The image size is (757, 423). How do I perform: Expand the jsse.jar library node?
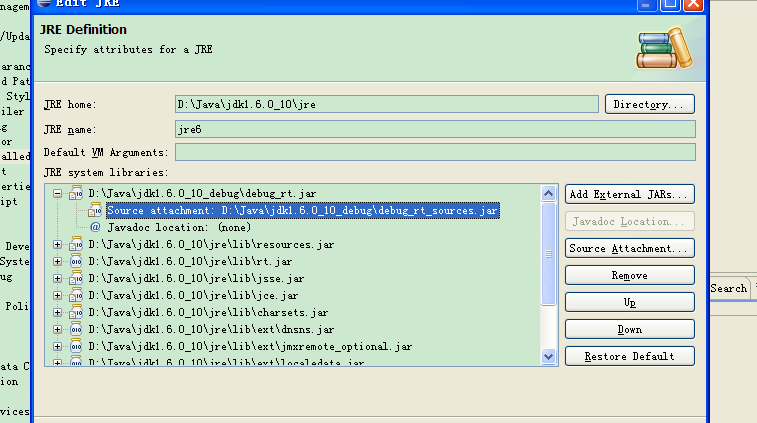click(x=57, y=279)
